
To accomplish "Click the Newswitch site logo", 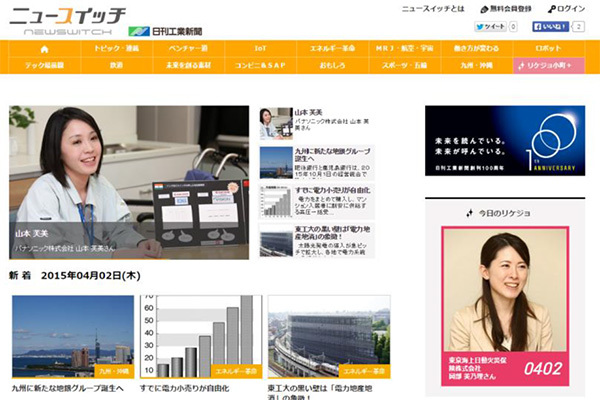I will (x=67, y=21).
